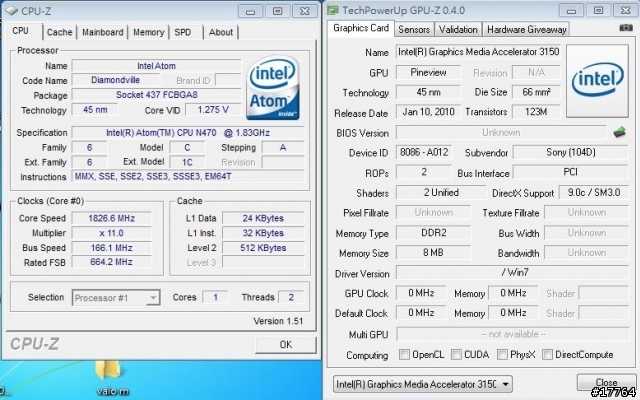
Task: Click the GPU value Pineview
Action: point(428,73)
